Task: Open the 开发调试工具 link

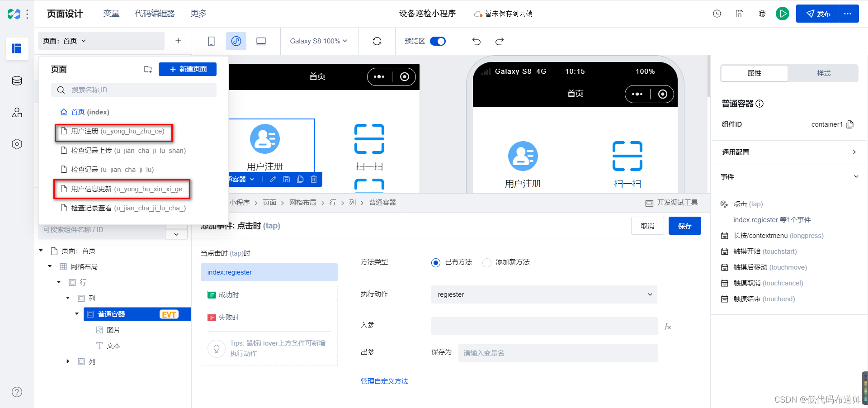Action: pyautogui.click(x=672, y=203)
